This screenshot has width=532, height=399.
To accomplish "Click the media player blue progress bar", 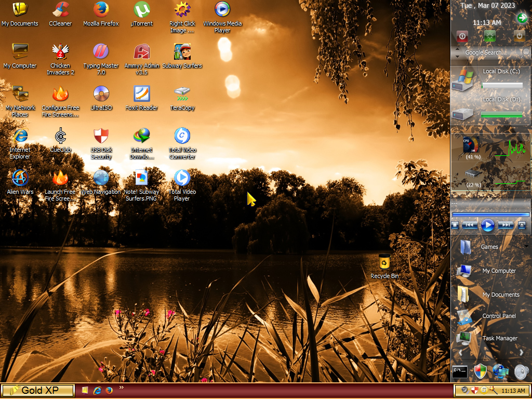I will [x=490, y=214].
